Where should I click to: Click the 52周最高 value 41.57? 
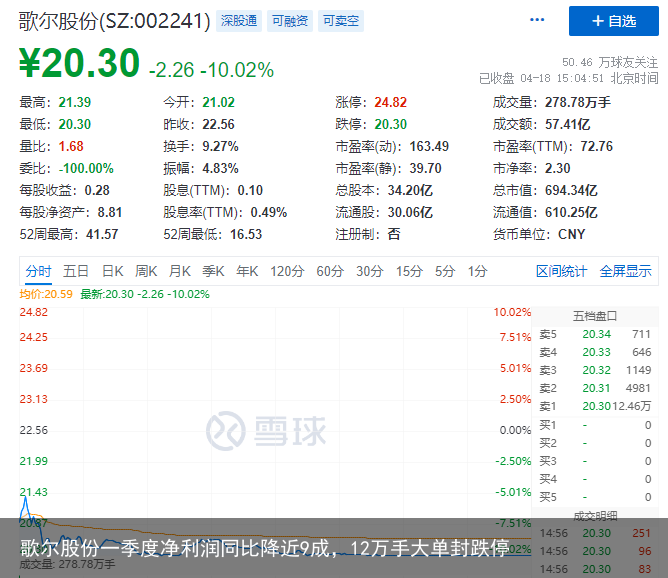102,234
